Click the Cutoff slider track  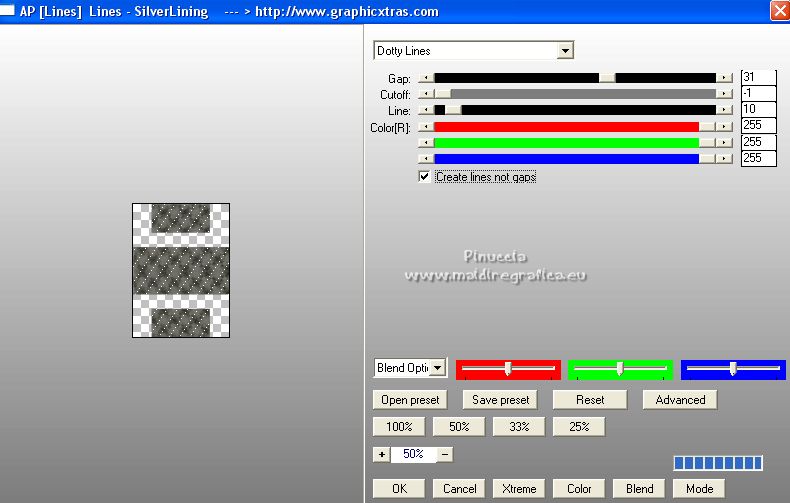pos(575,94)
